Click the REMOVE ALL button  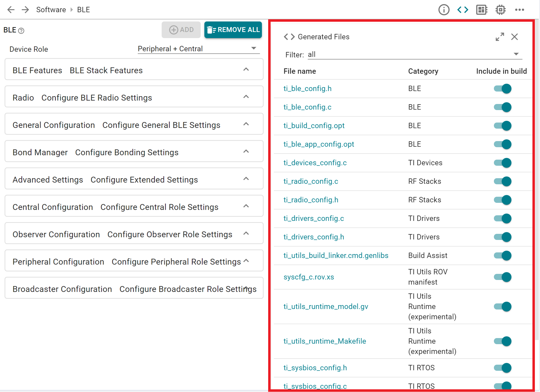tap(233, 30)
